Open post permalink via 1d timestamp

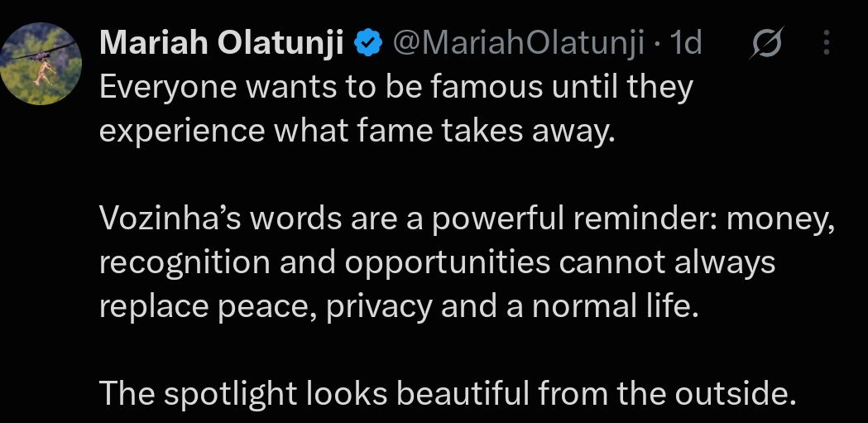coord(685,43)
